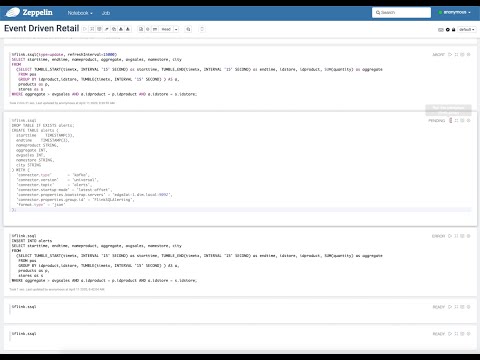
Task: Run all paragraphs in the note
Action: tap(85, 29)
